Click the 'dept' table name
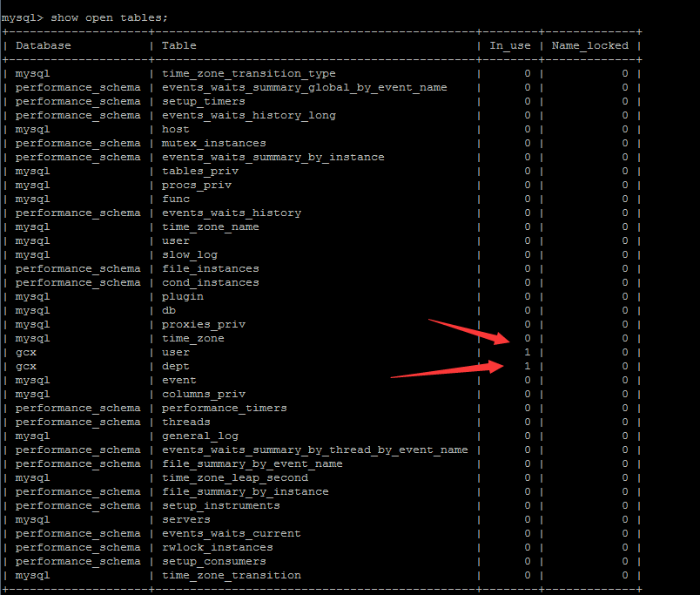The image size is (700, 595). coord(176,366)
